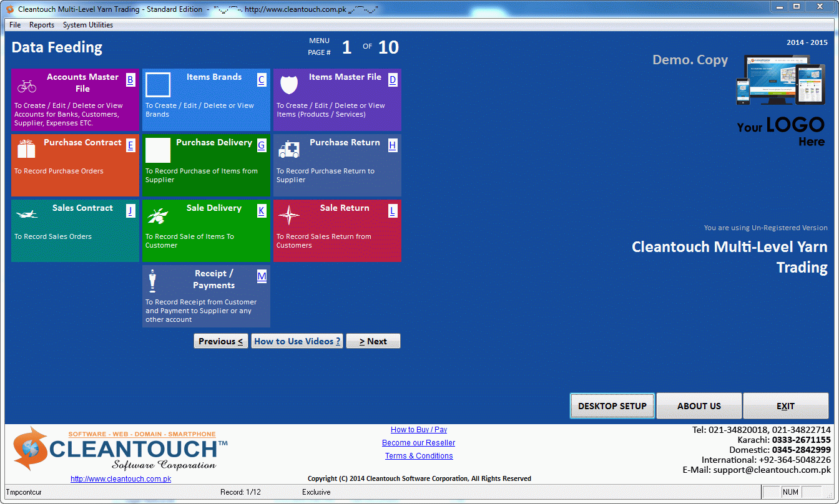The image size is (839, 504).
Task: Click the 'Demo. Copy' label
Action: pyautogui.click(x=690, y=60)
